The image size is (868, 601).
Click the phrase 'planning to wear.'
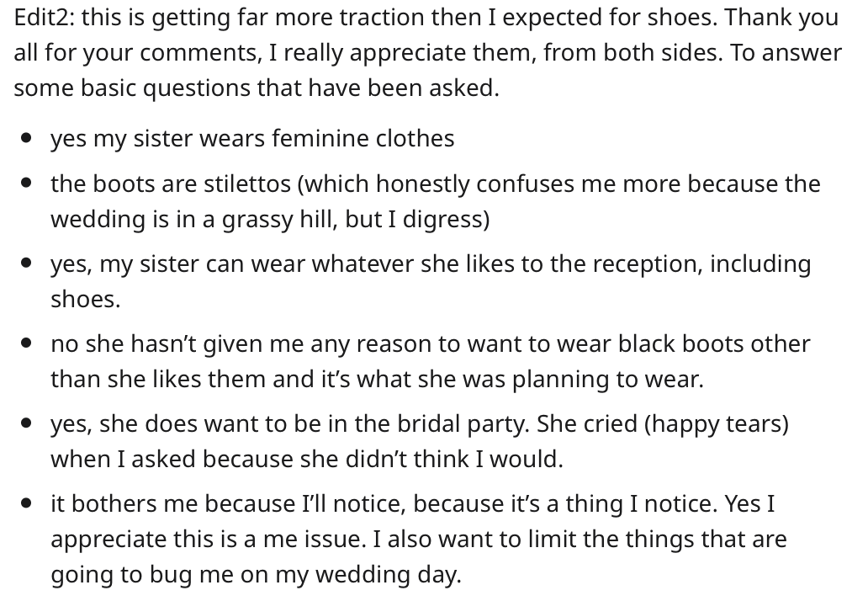tap(608, 380)
